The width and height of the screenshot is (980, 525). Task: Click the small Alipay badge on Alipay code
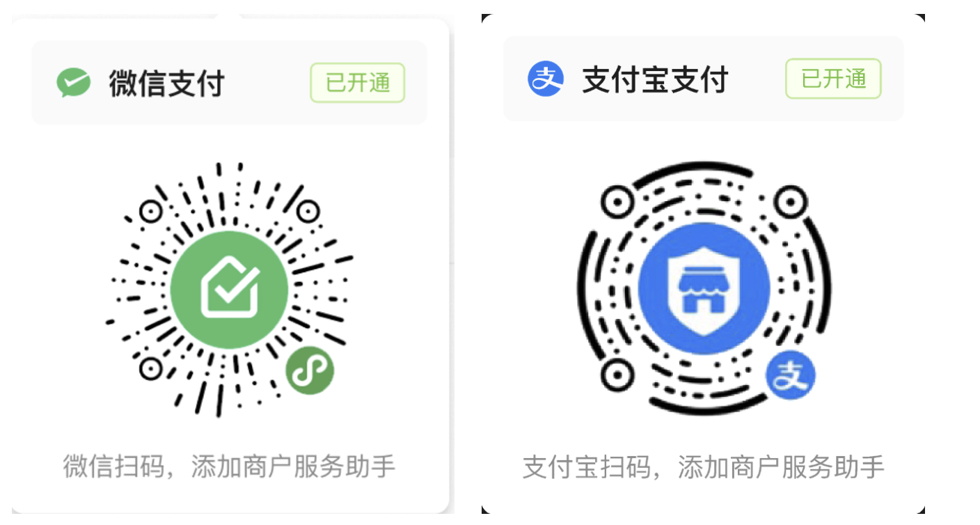[791, 376]
